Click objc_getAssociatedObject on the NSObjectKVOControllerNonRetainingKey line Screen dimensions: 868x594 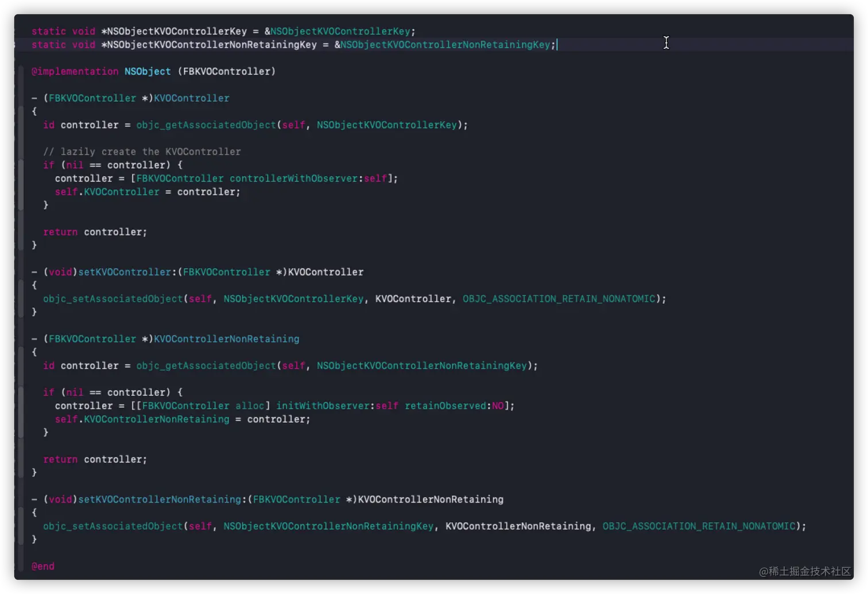(x=206, y=366)
